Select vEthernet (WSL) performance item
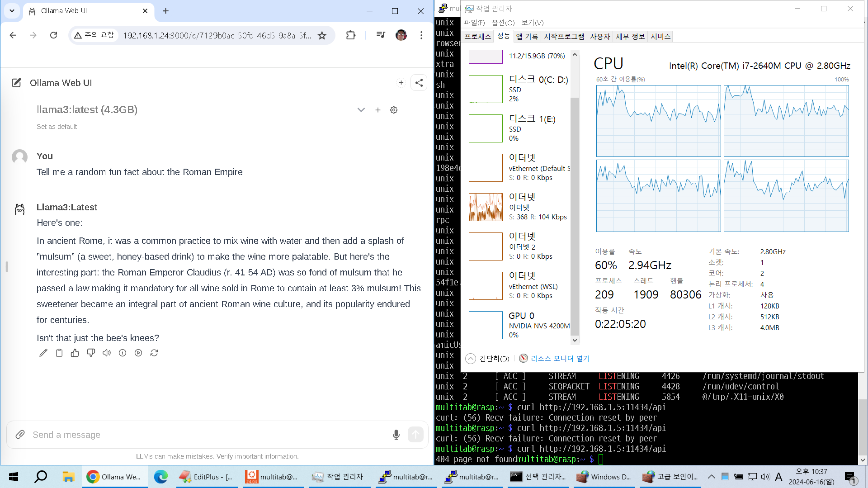 tap(519, 286)
